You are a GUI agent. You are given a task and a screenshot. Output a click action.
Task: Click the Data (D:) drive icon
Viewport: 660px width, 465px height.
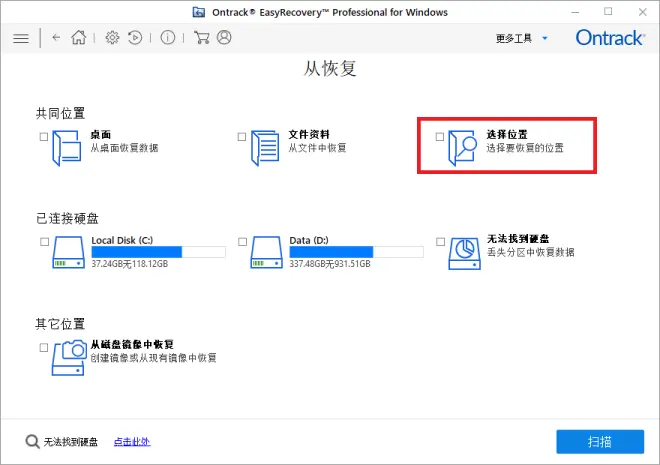[x=266, y=252]
